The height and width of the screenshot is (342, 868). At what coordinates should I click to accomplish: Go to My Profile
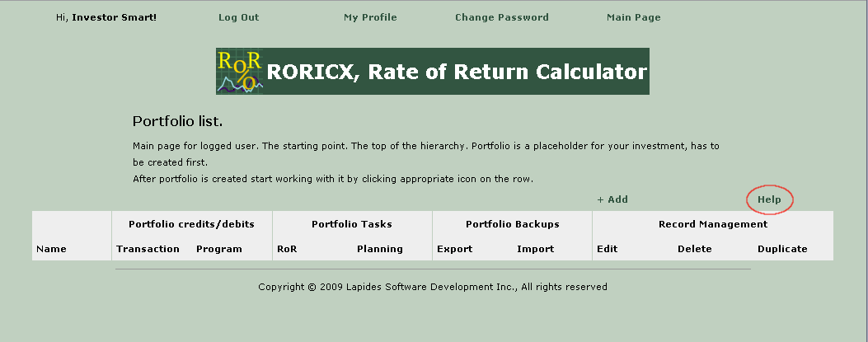click(x=370, y=17)
